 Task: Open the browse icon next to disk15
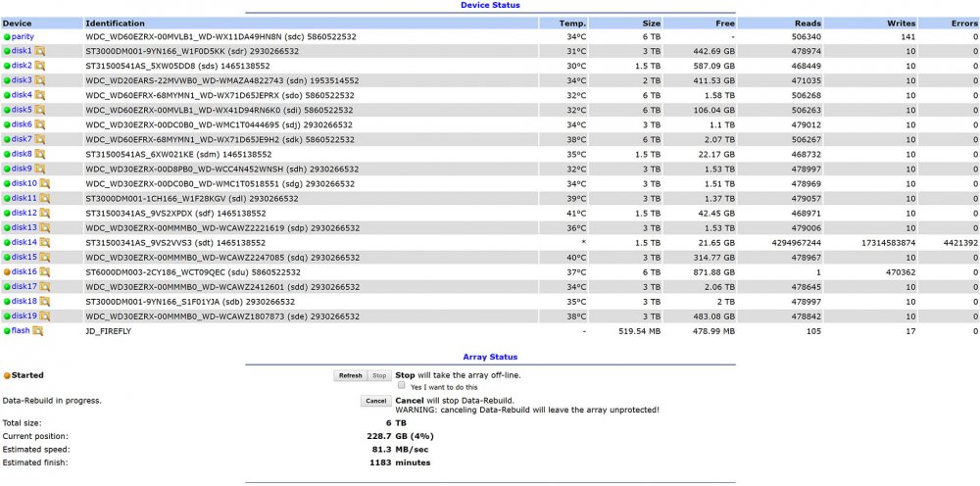point(45,258)
